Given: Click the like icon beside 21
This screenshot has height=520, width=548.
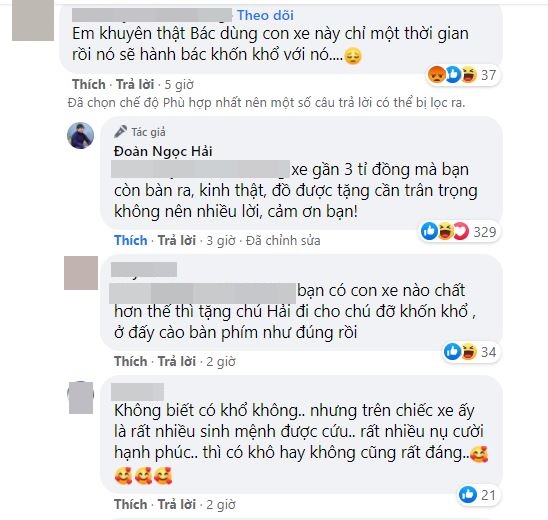Looking at the screenshot, I should [x=468, y=494].
